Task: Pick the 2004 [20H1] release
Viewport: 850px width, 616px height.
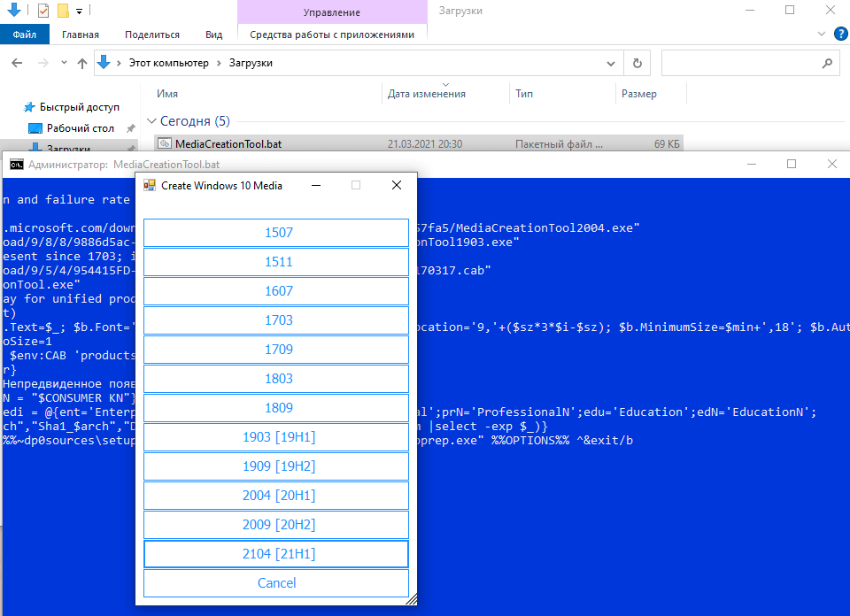Action: pos(276,496)
